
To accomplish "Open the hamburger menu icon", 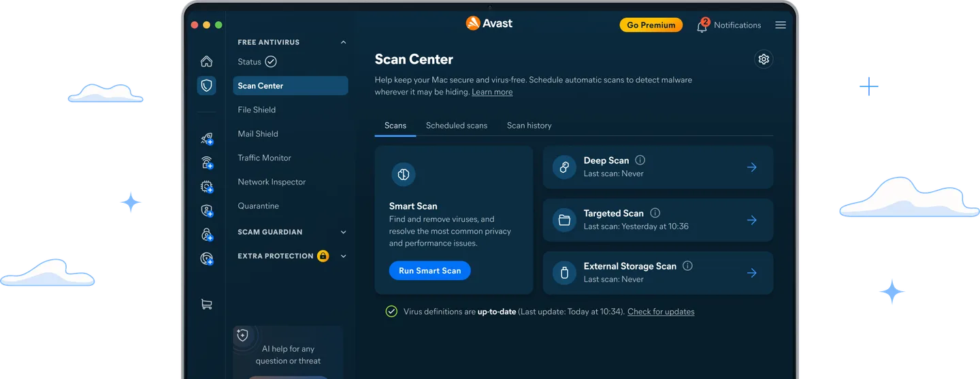I will [781, 25].
